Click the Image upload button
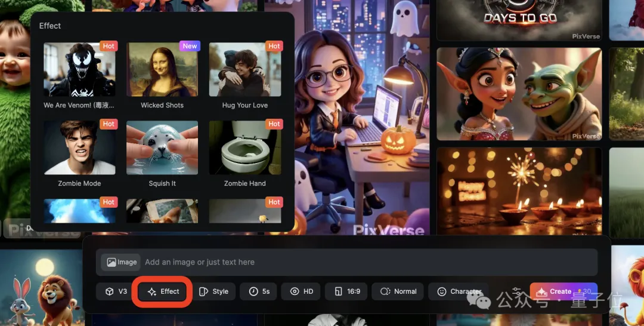This screenshot has height=326, width=644. [x=121, y=262]
